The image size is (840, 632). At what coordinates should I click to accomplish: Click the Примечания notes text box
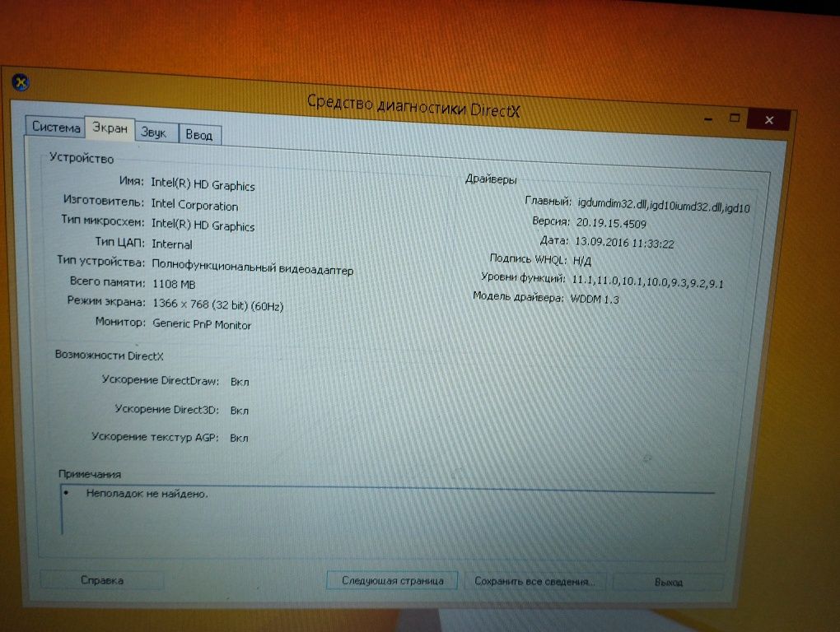388,510
